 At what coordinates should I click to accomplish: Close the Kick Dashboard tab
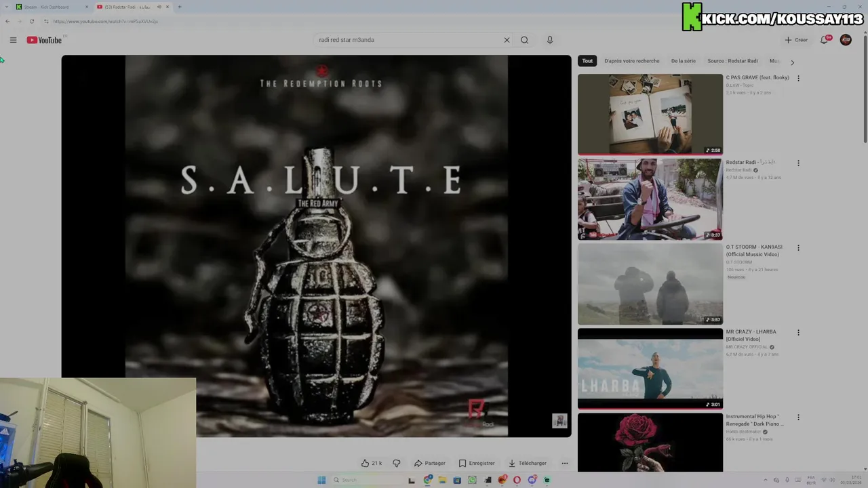[x=87, y=7]
